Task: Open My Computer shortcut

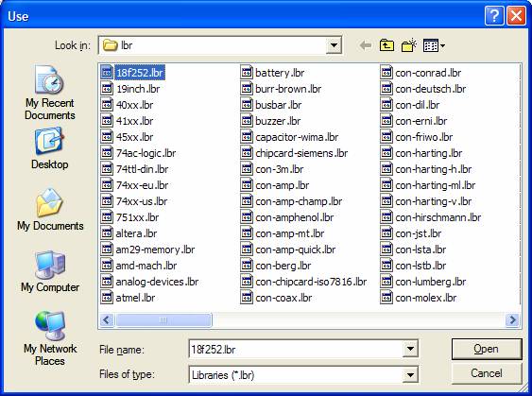Action: click(50, 271)
